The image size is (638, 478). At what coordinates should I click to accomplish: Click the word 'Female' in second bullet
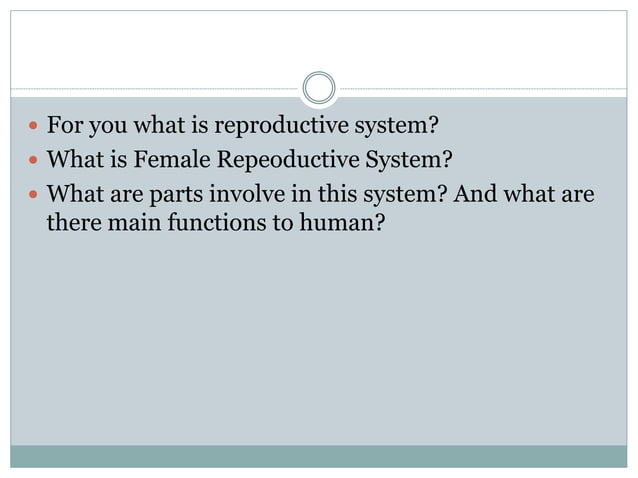[172, 159]
